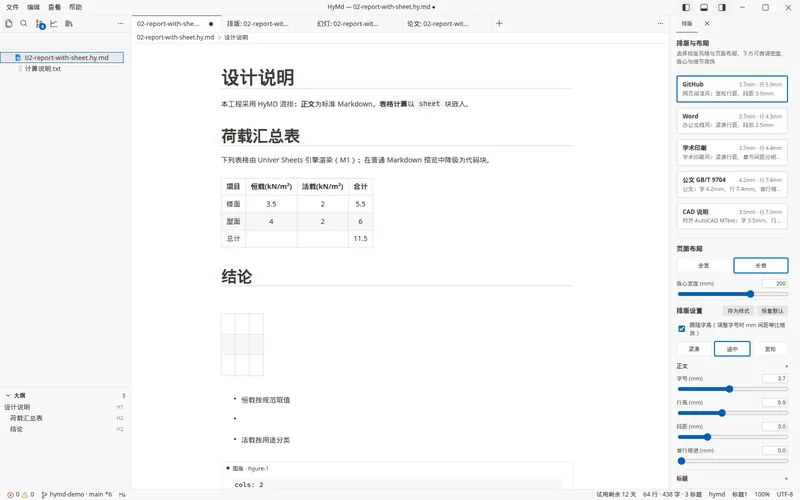Collapse the 大纲 outline panel

click(x=8, y=395)
